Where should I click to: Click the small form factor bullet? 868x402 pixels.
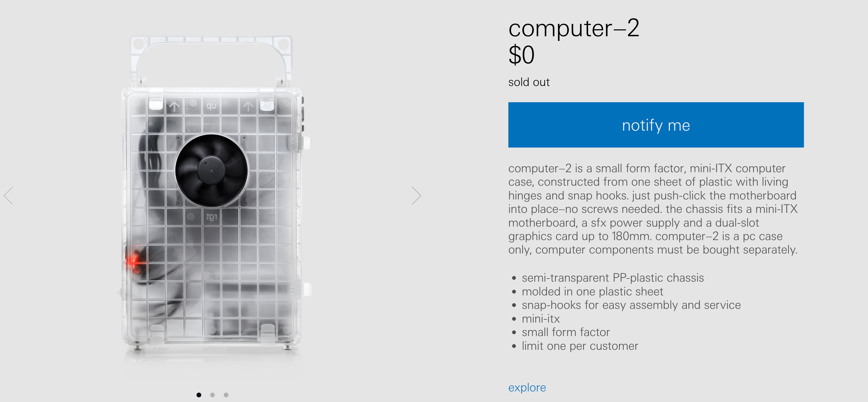pos(566,332)
